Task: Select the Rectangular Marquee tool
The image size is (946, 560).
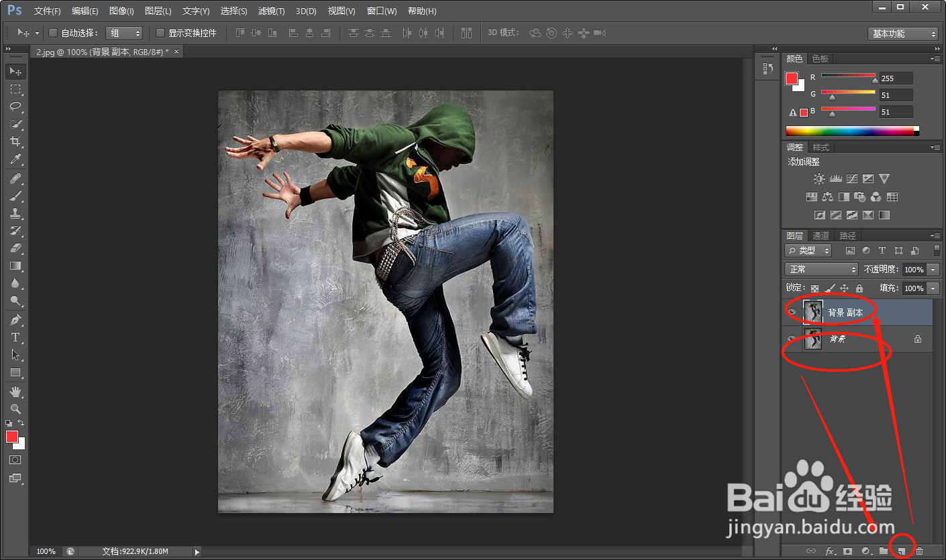Action: click(15, 89)
